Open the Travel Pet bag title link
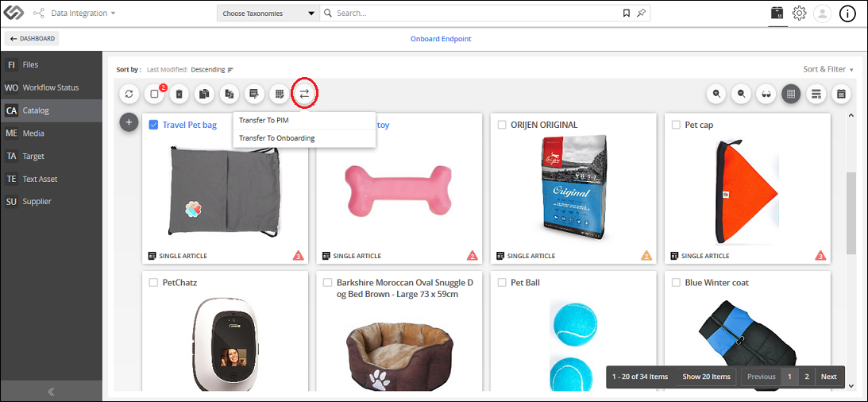Image resolution: width=868 pixels, height=402 pixels. [189, 126]
